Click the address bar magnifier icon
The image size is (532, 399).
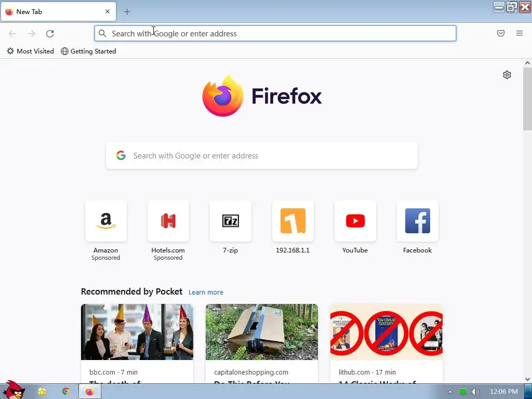click(x=102, y=33)
